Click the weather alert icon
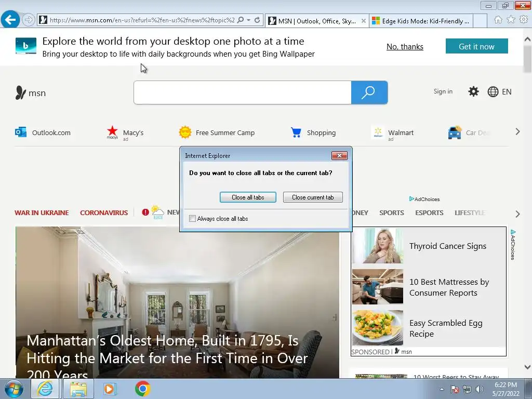Viewport: 532px width, 399px height. pos(145,212)
